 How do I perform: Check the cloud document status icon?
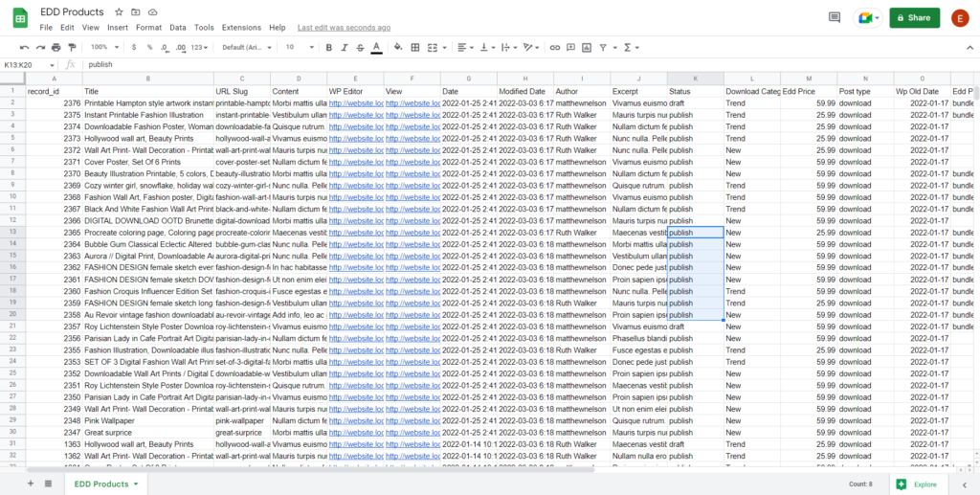[x=152, y=11]
